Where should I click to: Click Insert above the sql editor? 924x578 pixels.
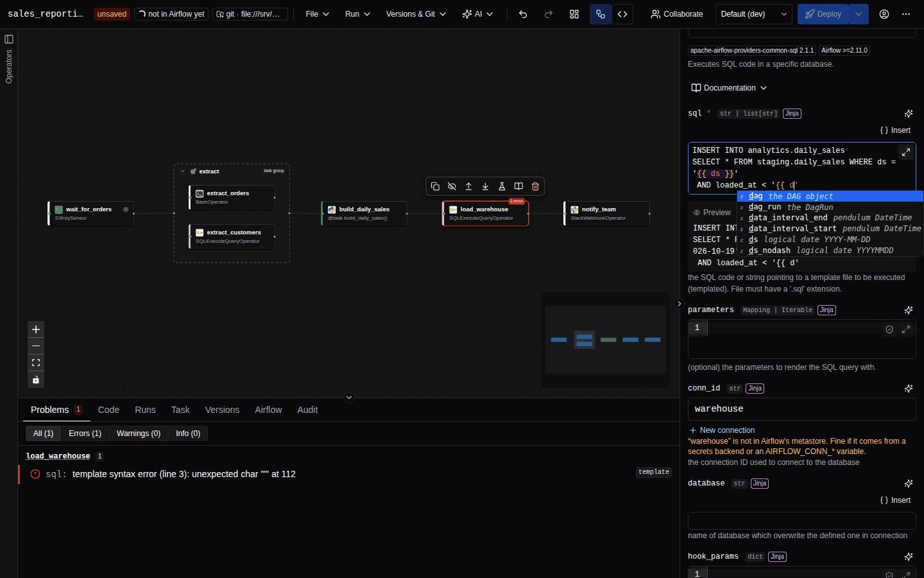tap(895, 130)
